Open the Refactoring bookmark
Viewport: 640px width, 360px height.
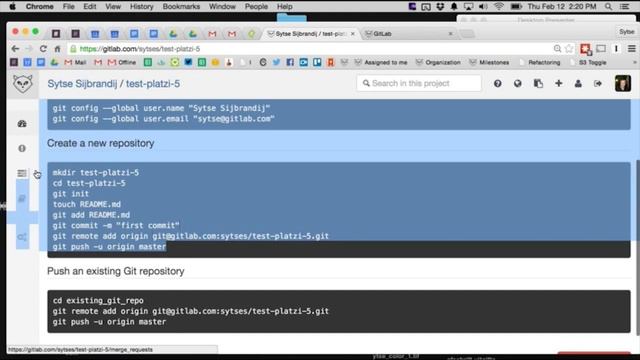[x=540, y=62]
